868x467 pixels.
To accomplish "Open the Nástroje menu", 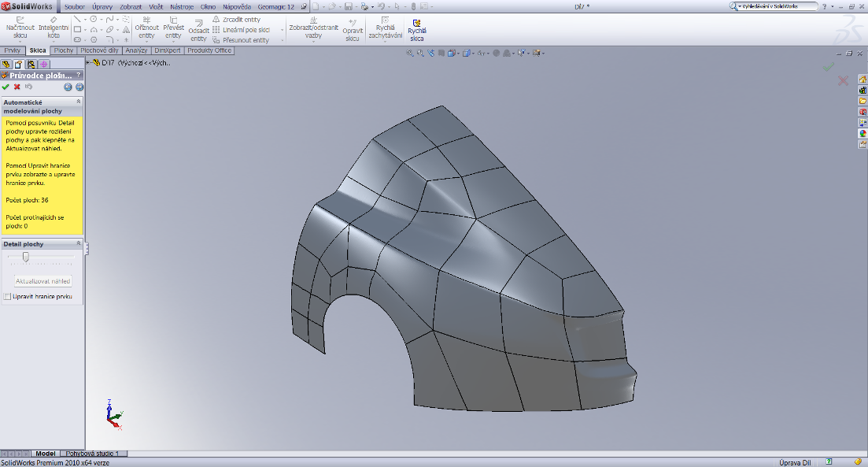I will tap(182, 6).
